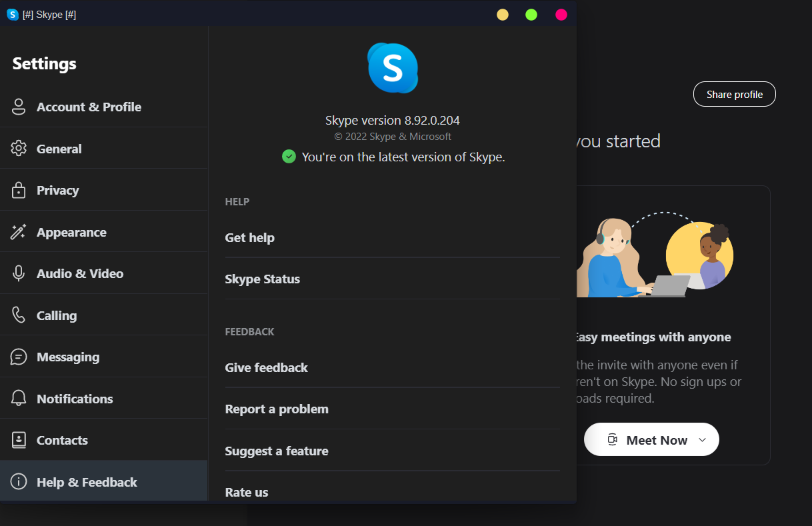
Task: Click the Meet Now camera icon
Action: (613, 440)
